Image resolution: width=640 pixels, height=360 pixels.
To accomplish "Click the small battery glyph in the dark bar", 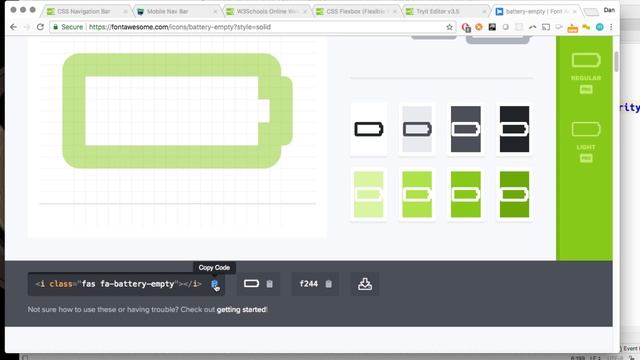I will tap(251, 284).
